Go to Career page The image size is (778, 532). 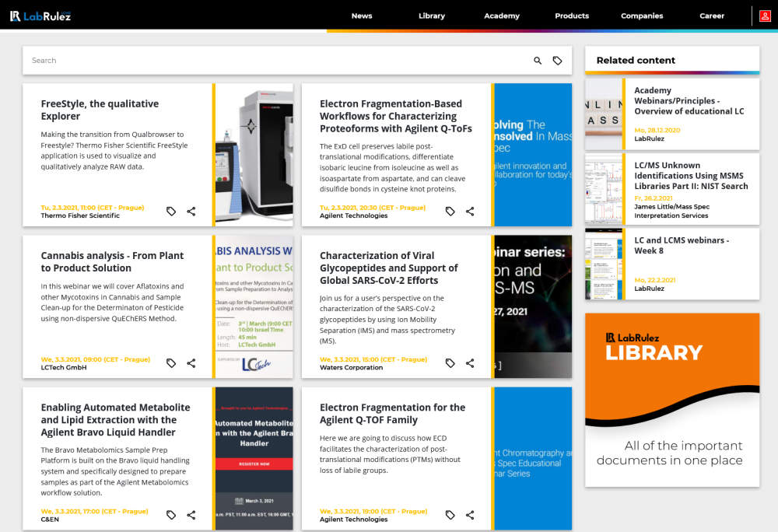(x=712, y=16)
